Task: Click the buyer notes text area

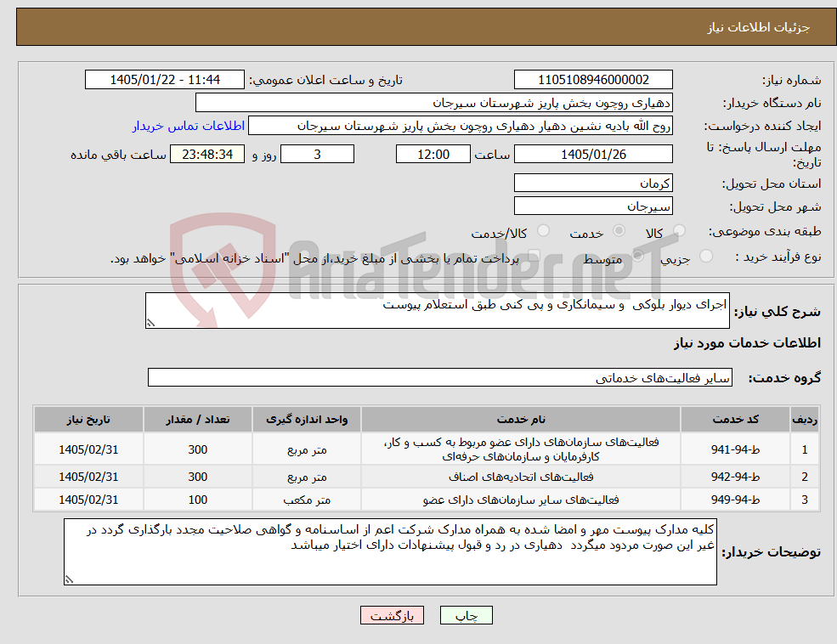Action: (390, 551)
